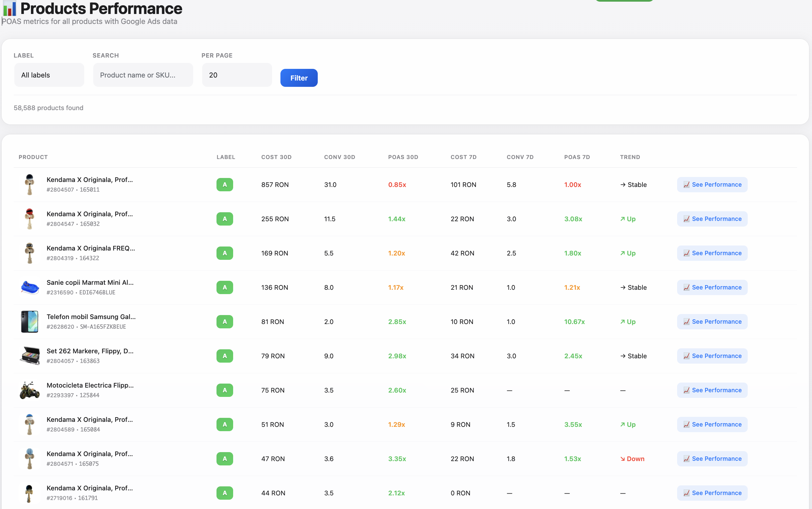Click See Performance for Telefon mobil Samsung
The width and height of the screenshot is (812, 509).
pyautogui.click(x=712, y=321)
